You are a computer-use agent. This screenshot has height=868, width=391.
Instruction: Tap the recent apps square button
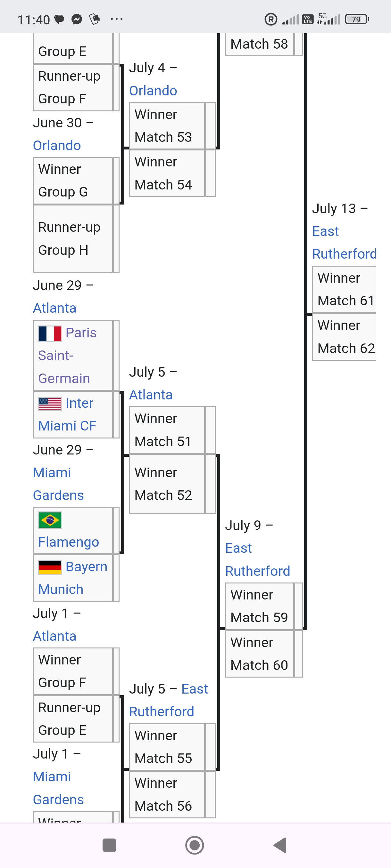click(x=109, y=845)
